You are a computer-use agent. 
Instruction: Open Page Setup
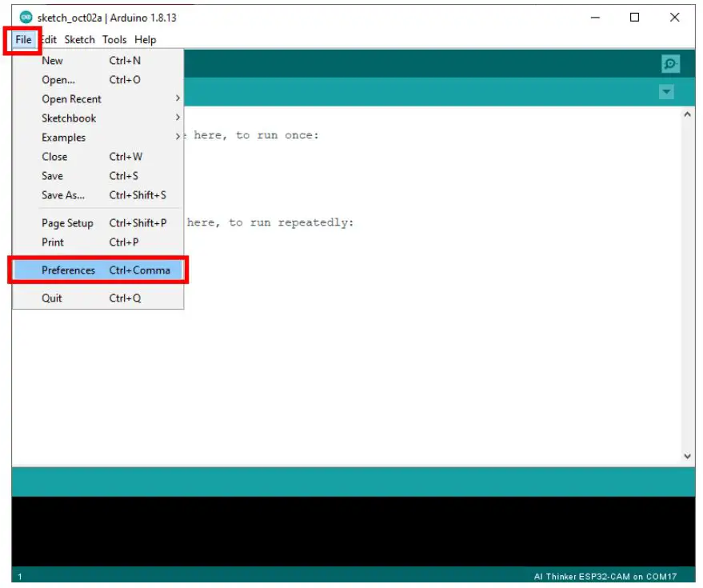click(x=66, y=222)
